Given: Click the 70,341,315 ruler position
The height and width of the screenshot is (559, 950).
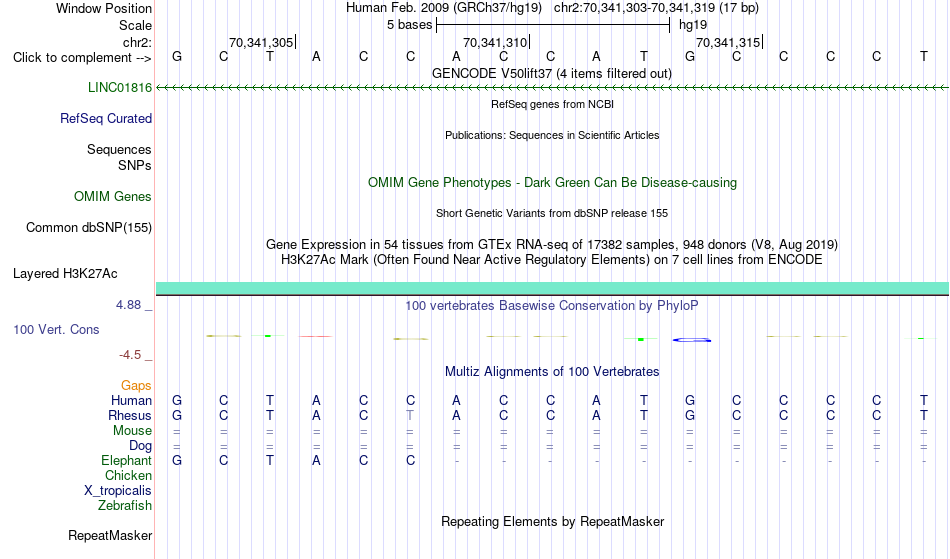Looking at the screenshot, I should tap(729, 42).
